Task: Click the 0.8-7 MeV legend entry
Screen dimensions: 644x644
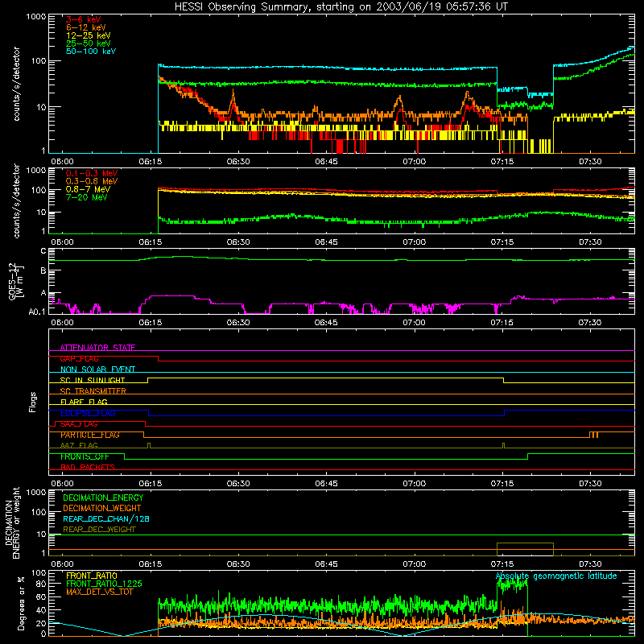Action: (x=88, y=189)
